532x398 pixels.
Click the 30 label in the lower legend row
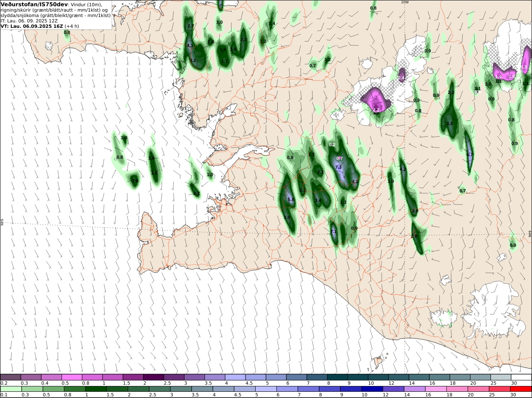click(x=513, y=395)
